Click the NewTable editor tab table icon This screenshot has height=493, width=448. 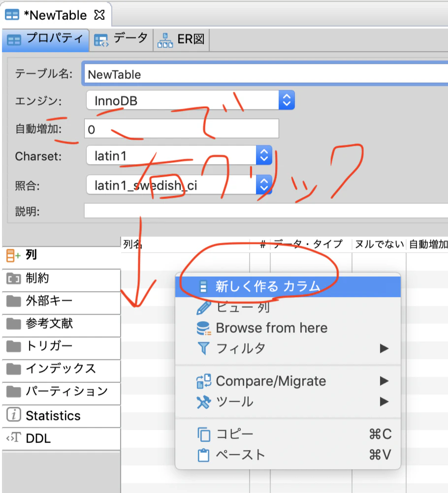(x=12, y=15)
